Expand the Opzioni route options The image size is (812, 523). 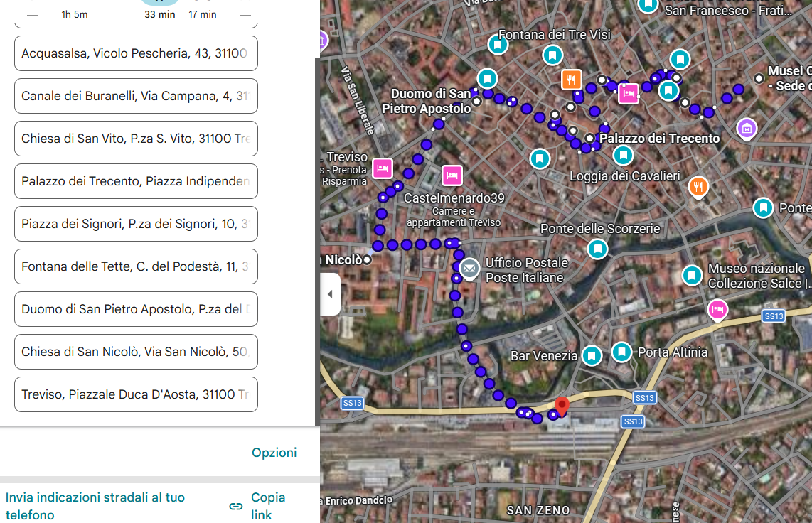pos(274,453)
